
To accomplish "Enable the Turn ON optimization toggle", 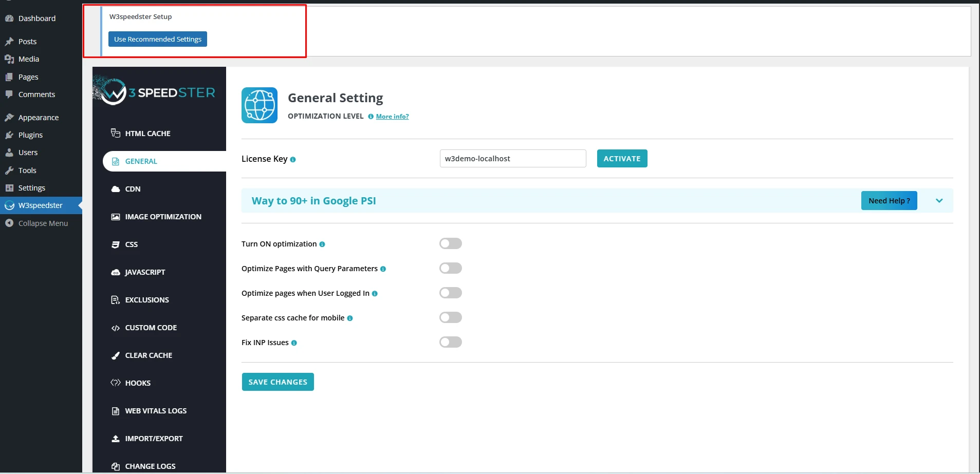I will [451, 243].
